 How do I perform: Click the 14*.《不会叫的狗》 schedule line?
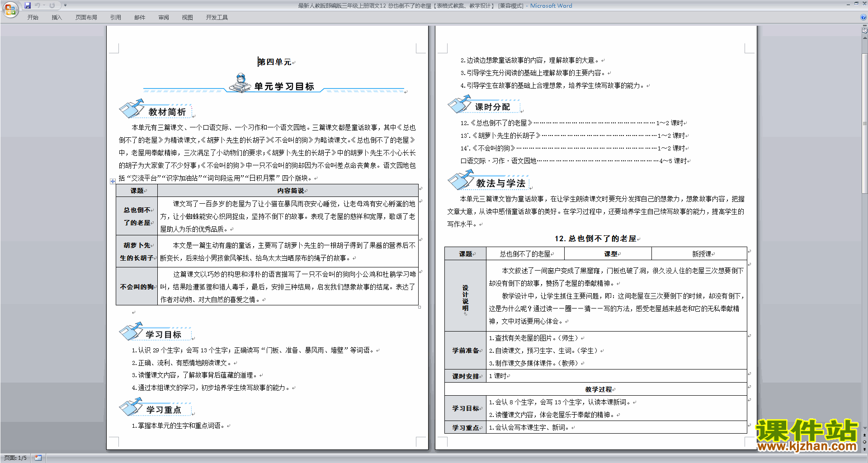(x=574, y=148)
